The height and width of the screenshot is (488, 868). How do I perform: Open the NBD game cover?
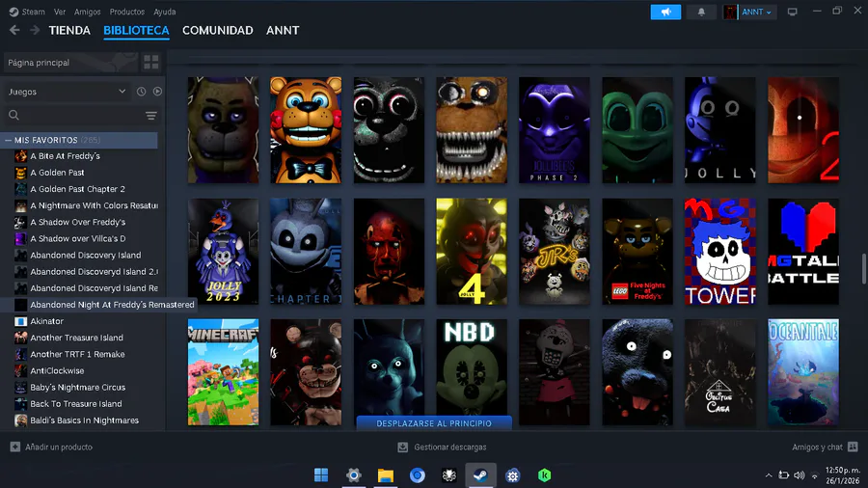coord(472,367)
